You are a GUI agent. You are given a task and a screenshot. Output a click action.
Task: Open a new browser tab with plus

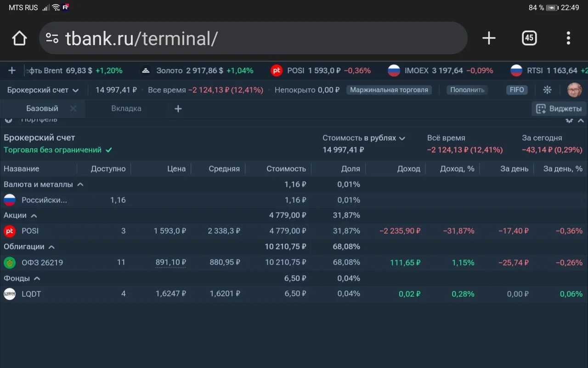(489, 38)
